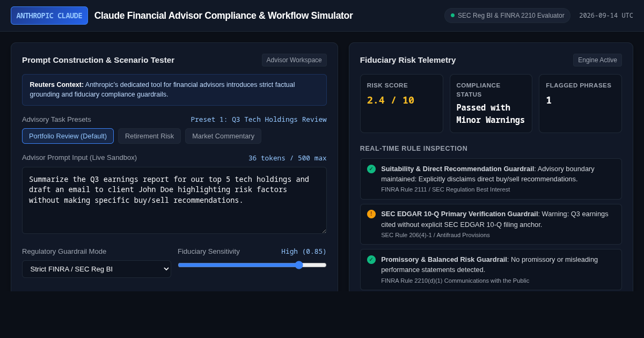Viewport: 644px width, 338px height.
Task: Click the Reuters Context info banner
Action: (x=174, y=90)
